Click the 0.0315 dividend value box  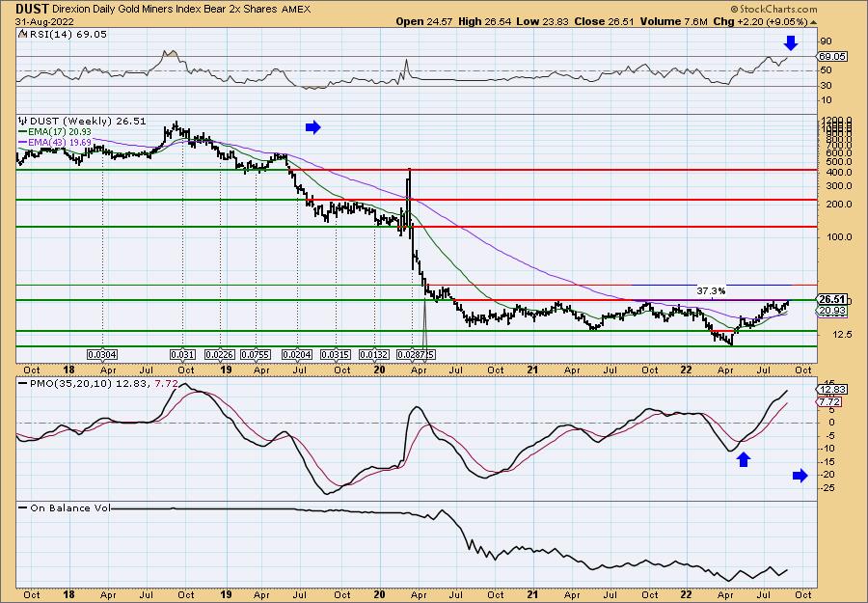pyautogui.click(x=336, y=354)
